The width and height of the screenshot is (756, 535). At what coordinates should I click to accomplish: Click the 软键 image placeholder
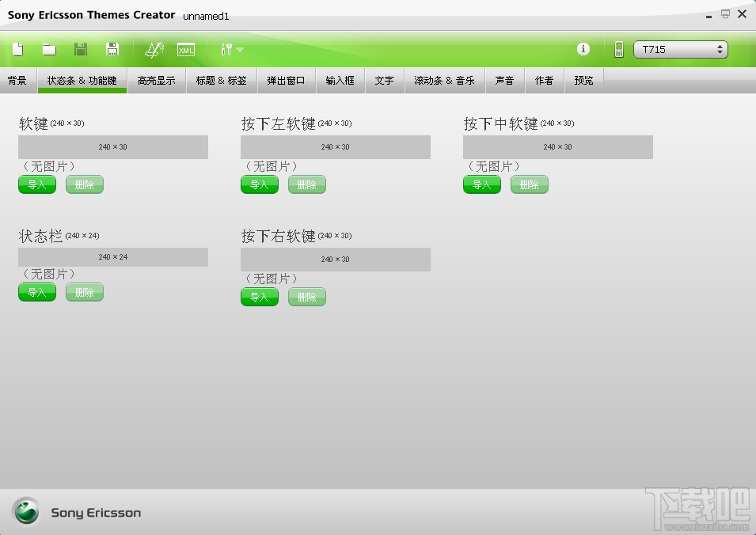pyautogui.click(x=113, y=147)
